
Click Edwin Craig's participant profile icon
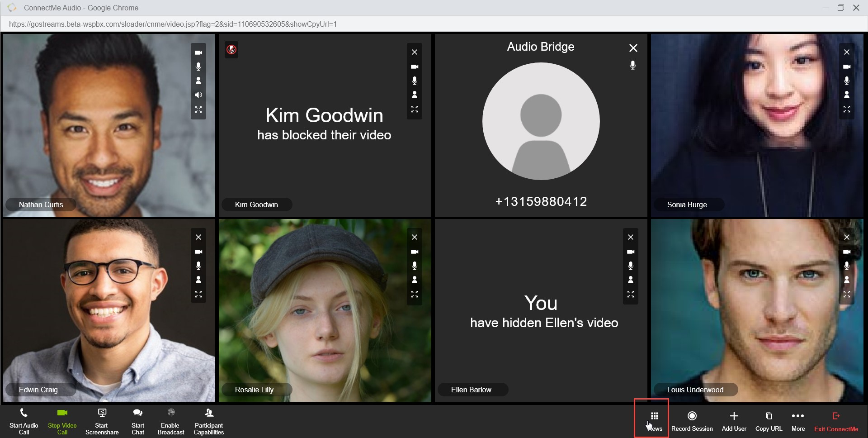pos(198,280)
